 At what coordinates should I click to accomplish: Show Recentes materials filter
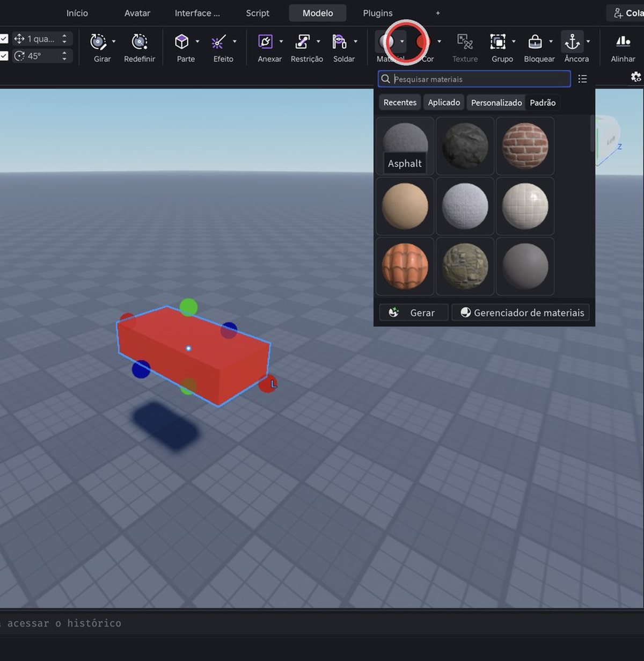400,102
